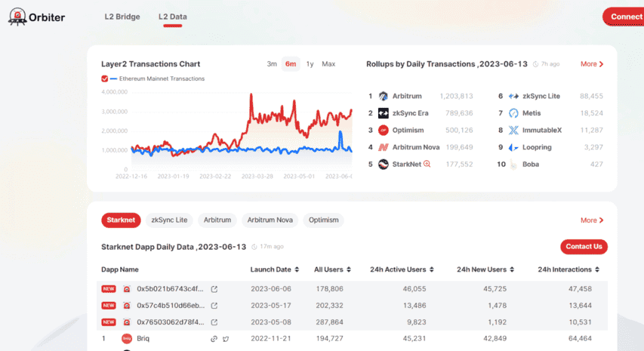Viewport: 644px width, 351px height.
Task: Click the Connect button
Action: pos(624,17)
